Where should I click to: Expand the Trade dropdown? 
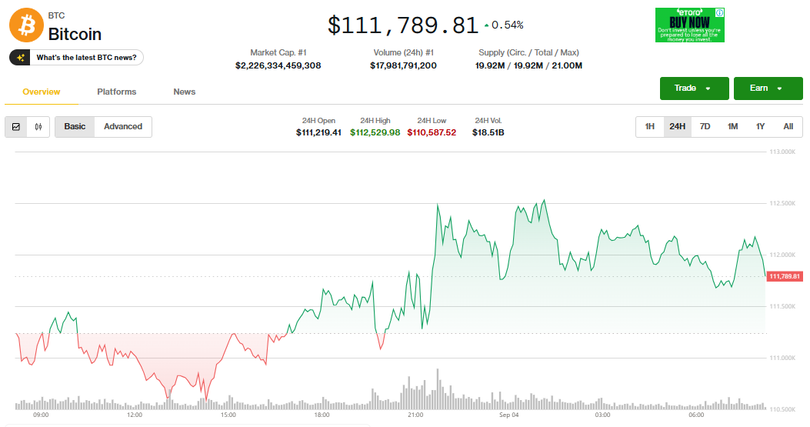692,89
